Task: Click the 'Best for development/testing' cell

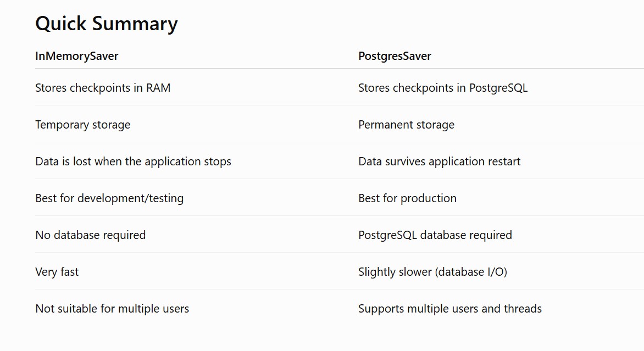Action: click(109, 198)
